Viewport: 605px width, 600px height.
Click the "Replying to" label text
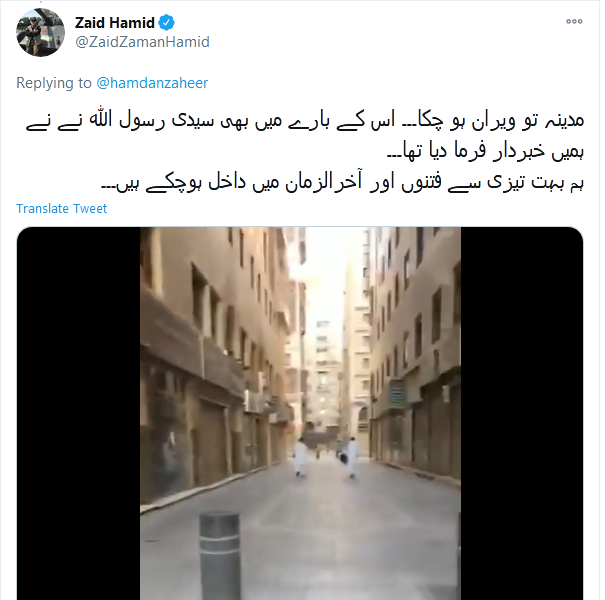click(54, 83)
